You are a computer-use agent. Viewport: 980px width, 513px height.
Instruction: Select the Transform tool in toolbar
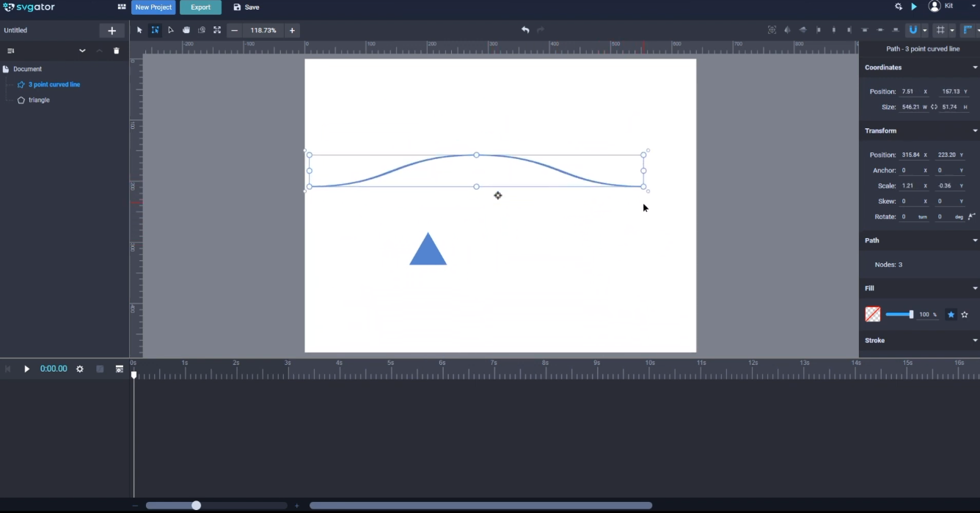click(155, 30)
